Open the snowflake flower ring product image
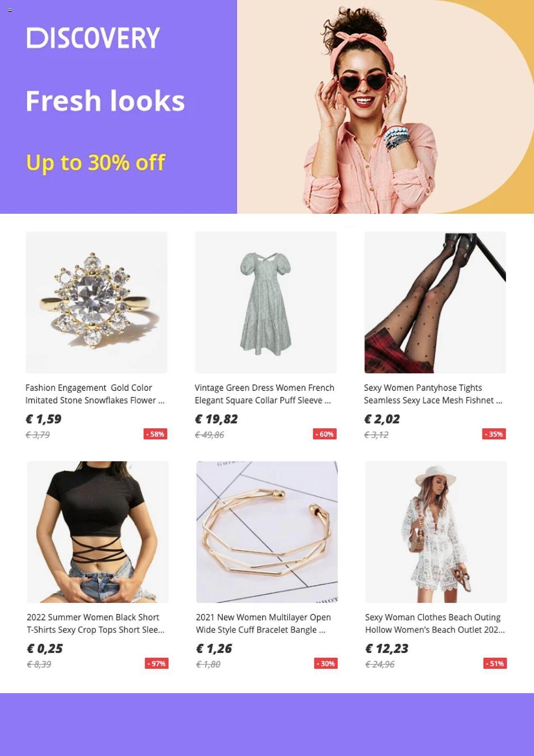The width and height of the screenshot is (534, 756). pyautogui.click(x=96, y=302)
